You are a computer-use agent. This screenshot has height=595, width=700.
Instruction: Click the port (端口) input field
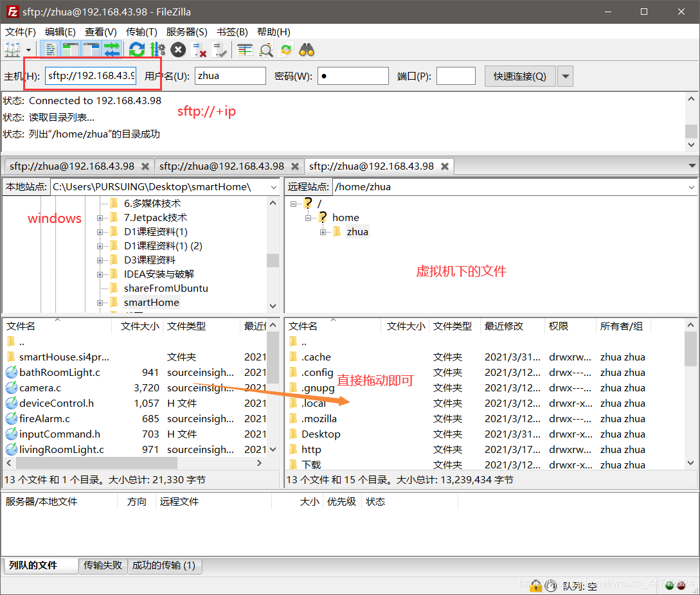click(456, 75)
